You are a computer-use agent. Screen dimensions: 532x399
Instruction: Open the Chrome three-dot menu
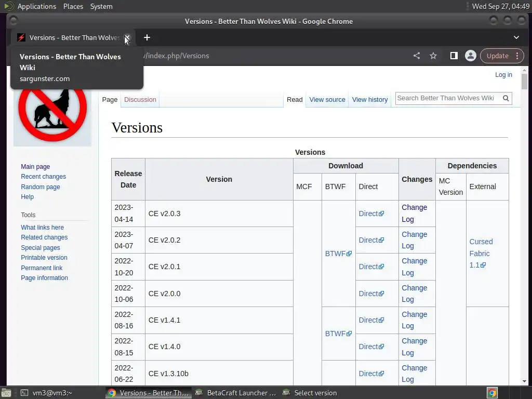click(x=517, y=56)
